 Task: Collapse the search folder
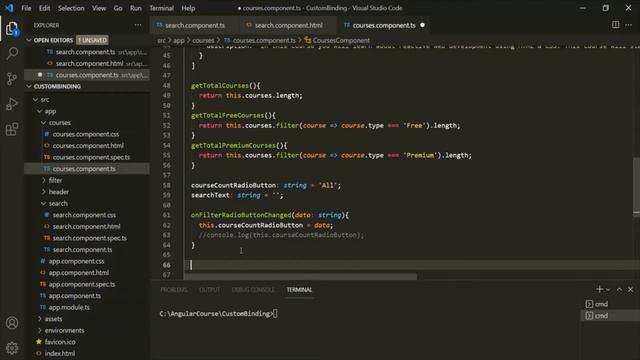click(x=44, y=203)
